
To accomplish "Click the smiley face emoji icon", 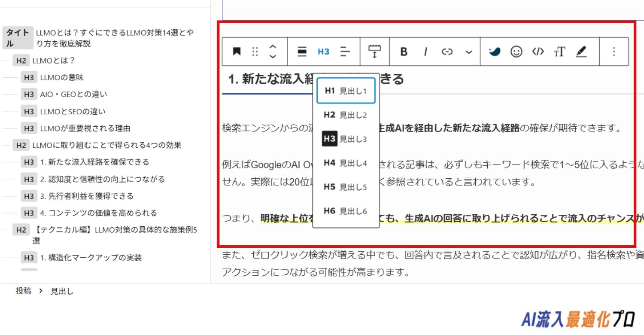I will point(516,52).
